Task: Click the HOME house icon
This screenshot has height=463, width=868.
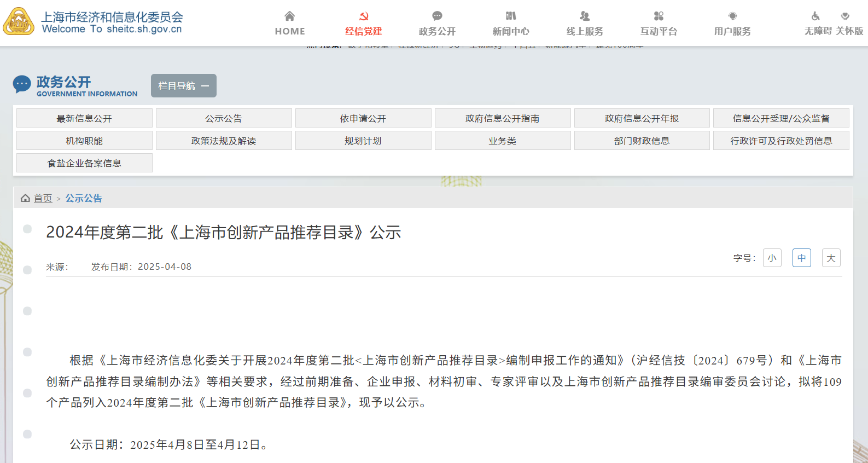Action: 290,16
